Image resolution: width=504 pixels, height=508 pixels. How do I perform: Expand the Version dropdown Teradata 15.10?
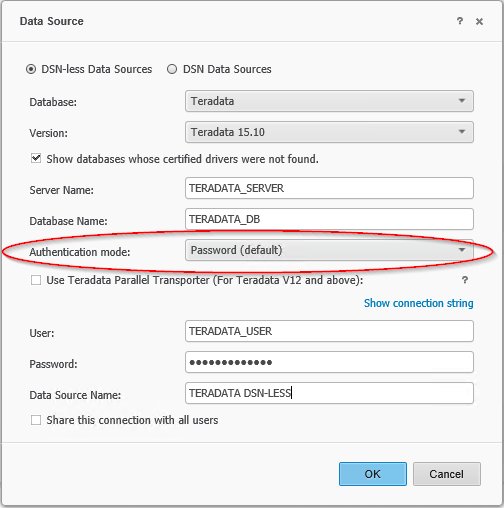[x=329, y=132]
